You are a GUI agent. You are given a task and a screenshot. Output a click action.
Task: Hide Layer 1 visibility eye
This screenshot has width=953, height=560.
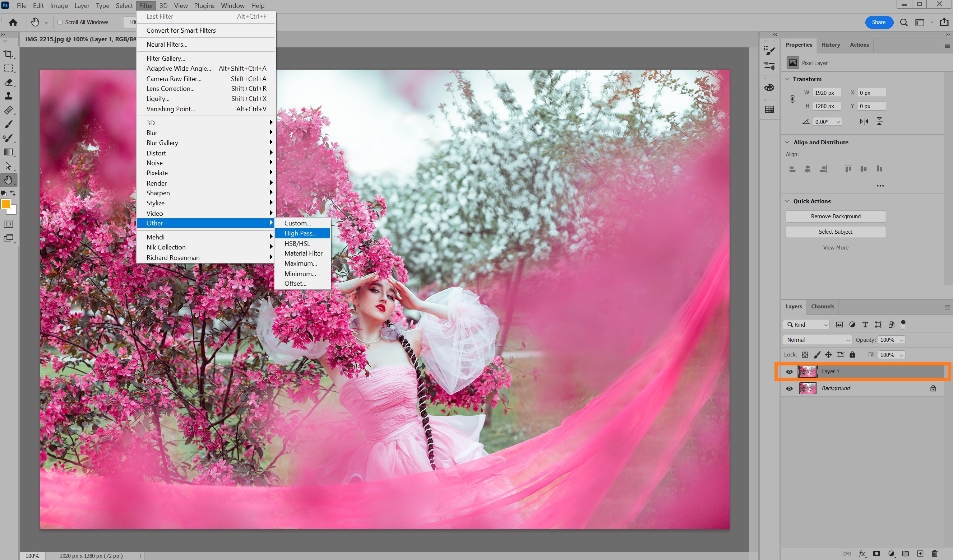click(x=789, y=372)
